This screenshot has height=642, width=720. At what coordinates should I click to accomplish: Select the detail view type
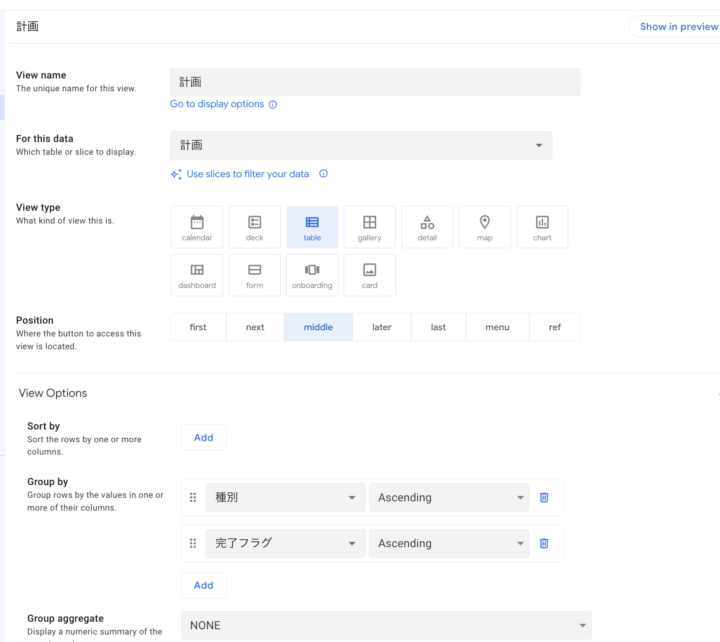[x=427, y=227]
